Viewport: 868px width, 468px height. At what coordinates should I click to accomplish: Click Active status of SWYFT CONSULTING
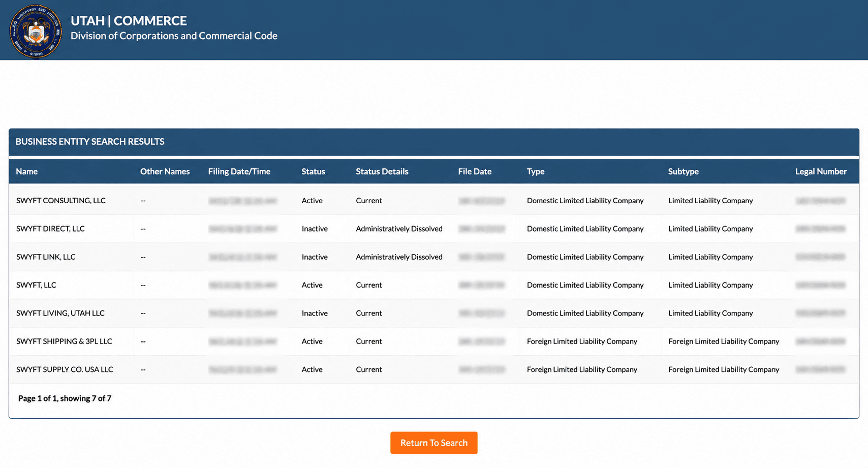click(x=312, y=201)
